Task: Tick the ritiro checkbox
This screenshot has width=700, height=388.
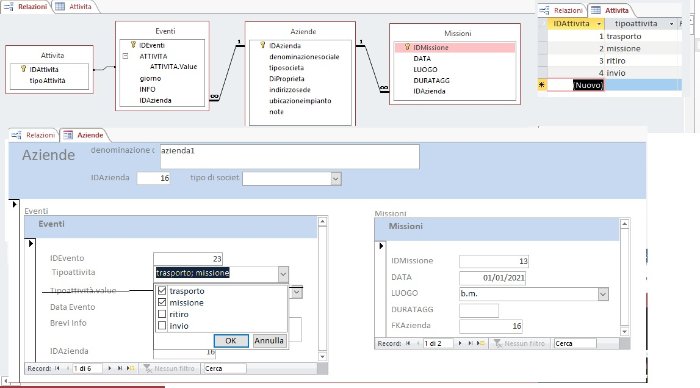Action: pos(162,314)
